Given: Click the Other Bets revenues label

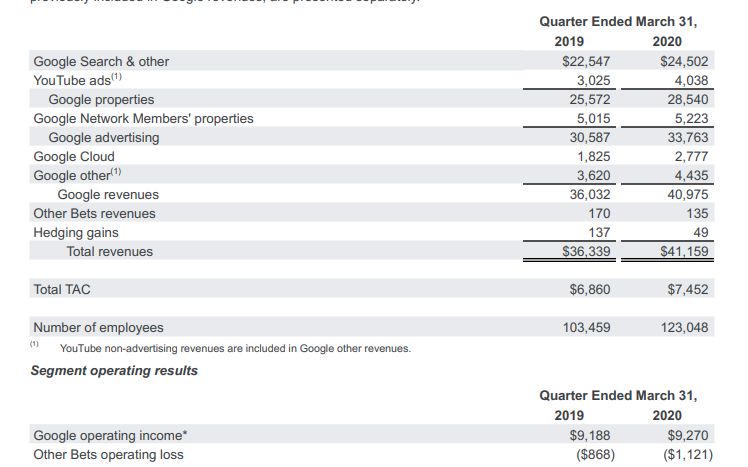Looking at the screenshot, I should point(95,213).
